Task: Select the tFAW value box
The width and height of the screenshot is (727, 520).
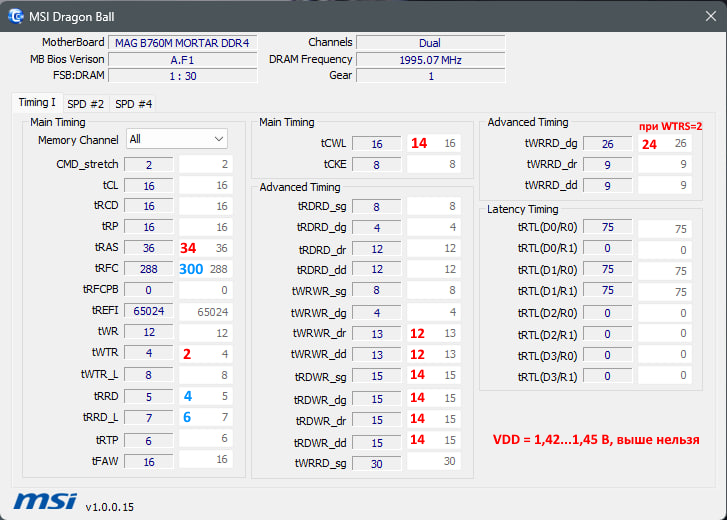Action: (x=148, y=462)
